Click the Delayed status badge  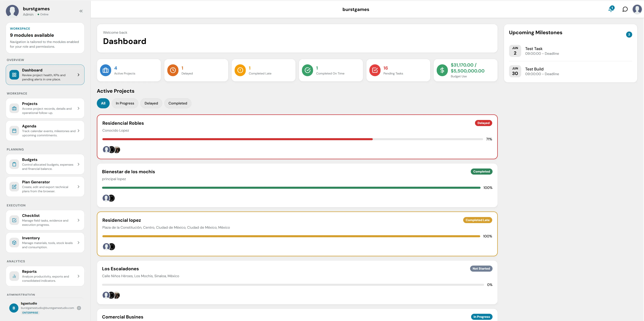tap(483, 123)
